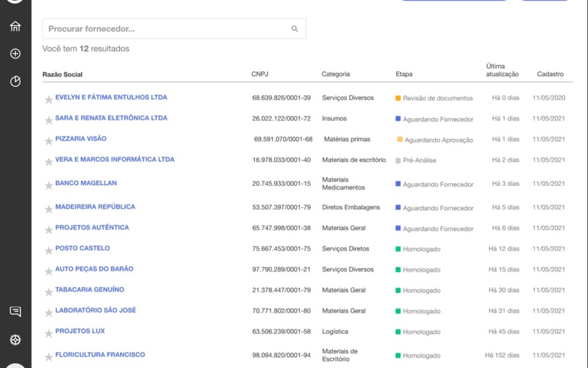The width and height of the screenshot is (588, 368).
Task: Open Laboratório São José link
Action: point(96,310)
